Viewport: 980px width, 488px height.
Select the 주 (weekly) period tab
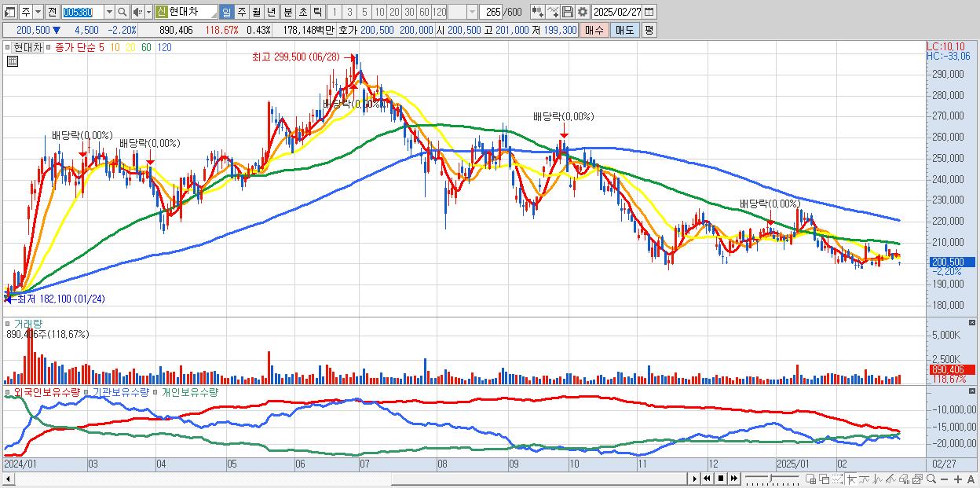tap(241, 12)
